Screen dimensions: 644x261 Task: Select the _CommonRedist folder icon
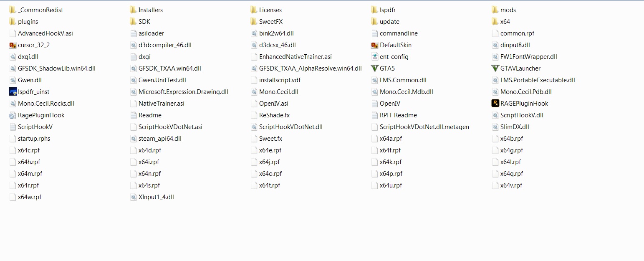pyautogui.click(x=13, y=10)
